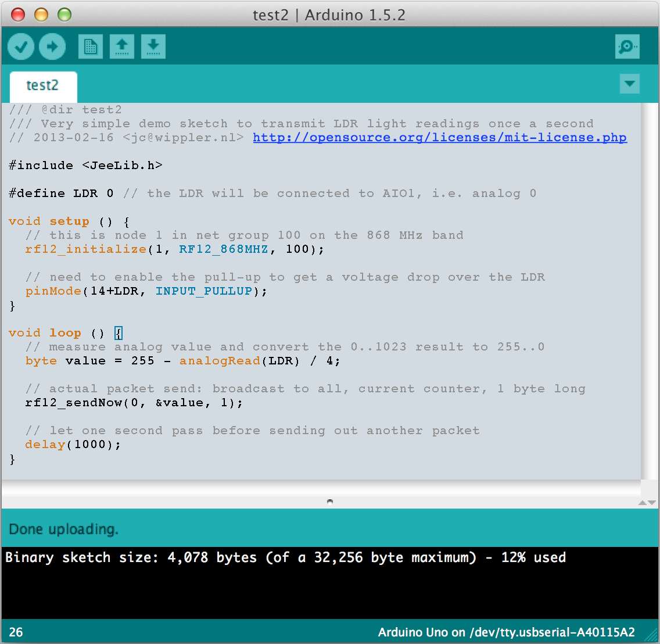This screenshot has width=660, height=644.
Task: Click the 'INPUT_PULLUP' constant
Action: click(204, 291)
